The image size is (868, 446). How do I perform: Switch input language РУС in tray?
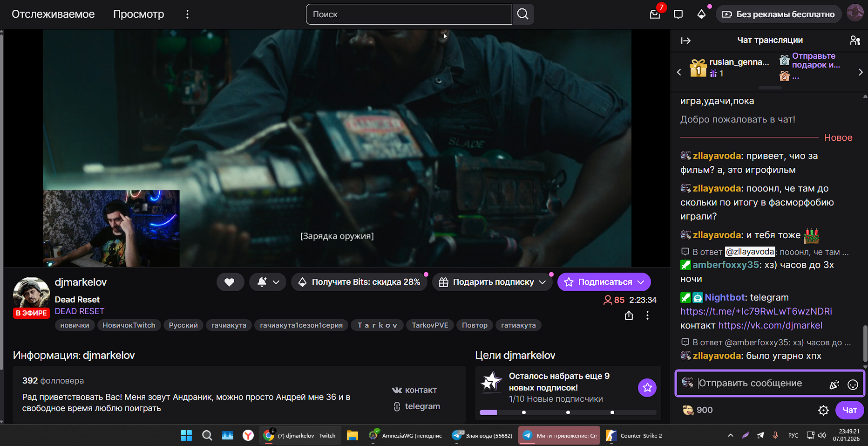pyautogui.click(x=793, y=435)
